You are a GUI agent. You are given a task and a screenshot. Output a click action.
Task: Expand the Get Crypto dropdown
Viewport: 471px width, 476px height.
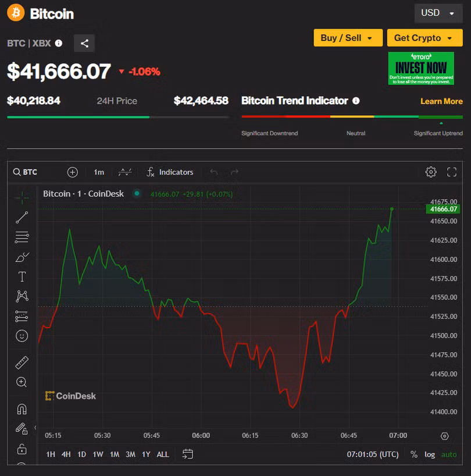tap(424, 38)
